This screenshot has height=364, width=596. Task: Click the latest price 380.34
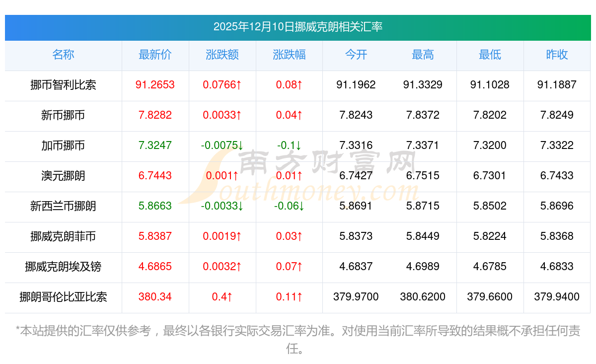(x=155, y=297)
